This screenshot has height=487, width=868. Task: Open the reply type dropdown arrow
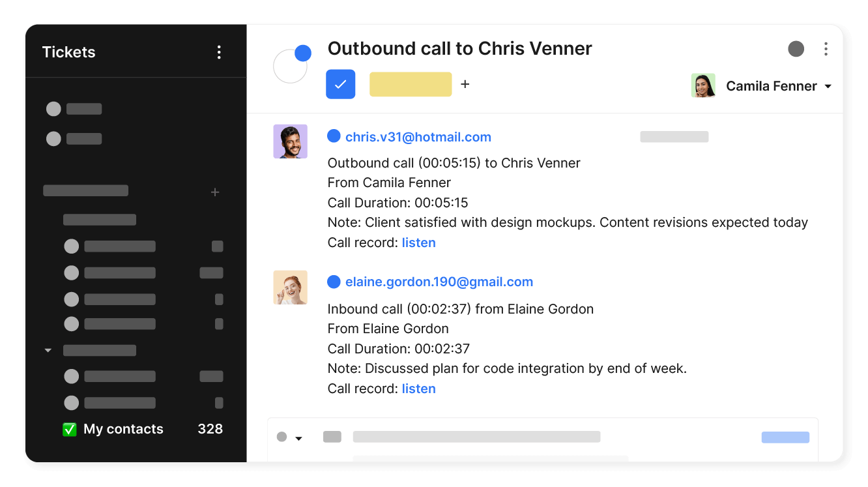point(298,438)
